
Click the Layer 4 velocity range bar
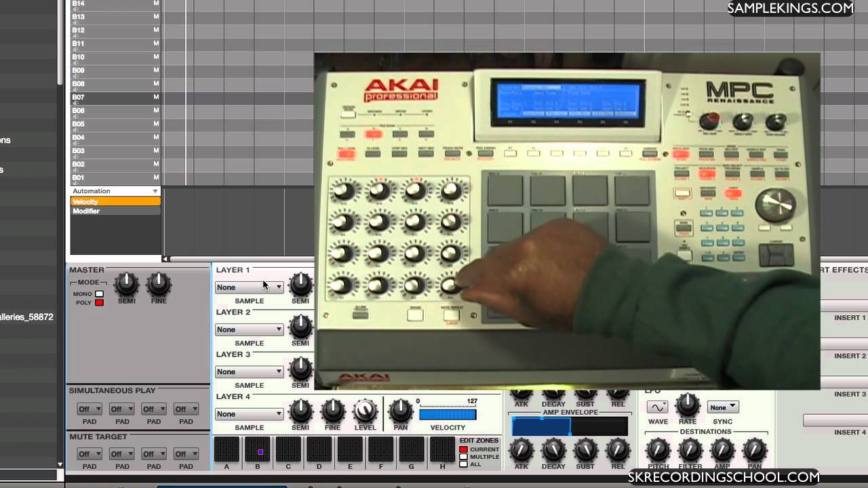click(x=448, y=414)
